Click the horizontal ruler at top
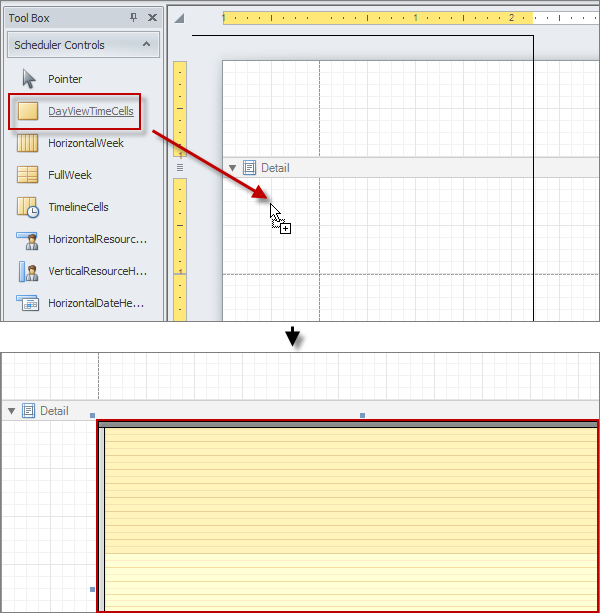The width and height of the screenshot is (600, 613). [x=380, y=18]
